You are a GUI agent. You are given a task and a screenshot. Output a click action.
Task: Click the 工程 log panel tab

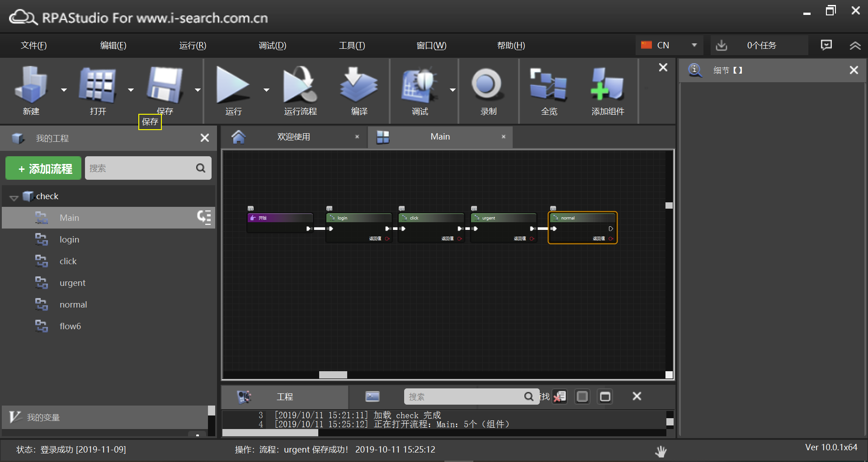285,397
